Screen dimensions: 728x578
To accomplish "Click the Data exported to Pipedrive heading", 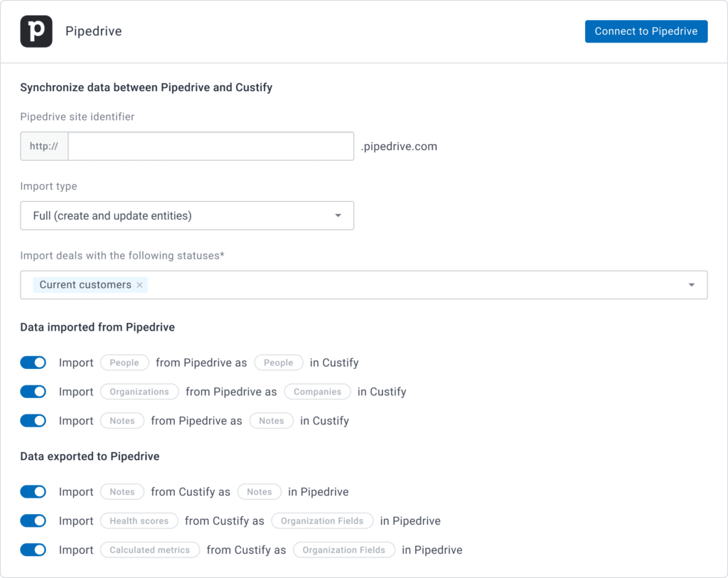I will (x=90, y=456).
